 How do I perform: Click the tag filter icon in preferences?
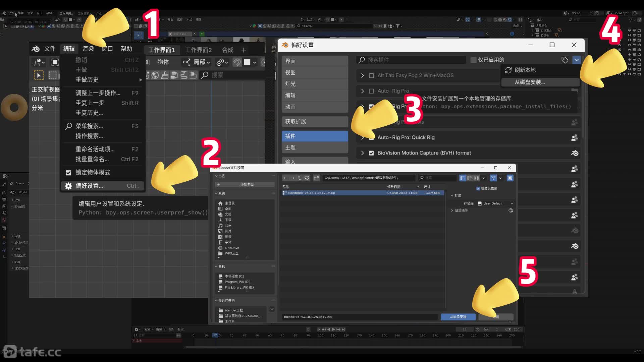pyautogui.click(x=565, y=60)
